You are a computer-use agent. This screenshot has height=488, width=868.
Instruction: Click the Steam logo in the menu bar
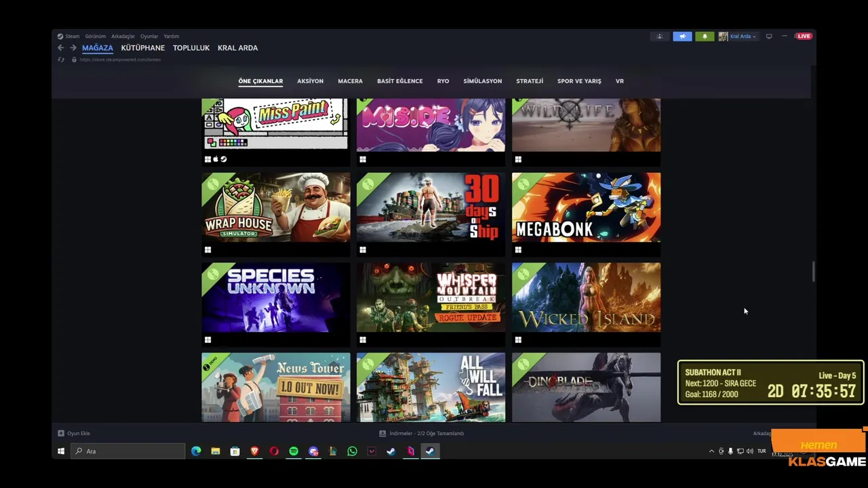(60, 37)
